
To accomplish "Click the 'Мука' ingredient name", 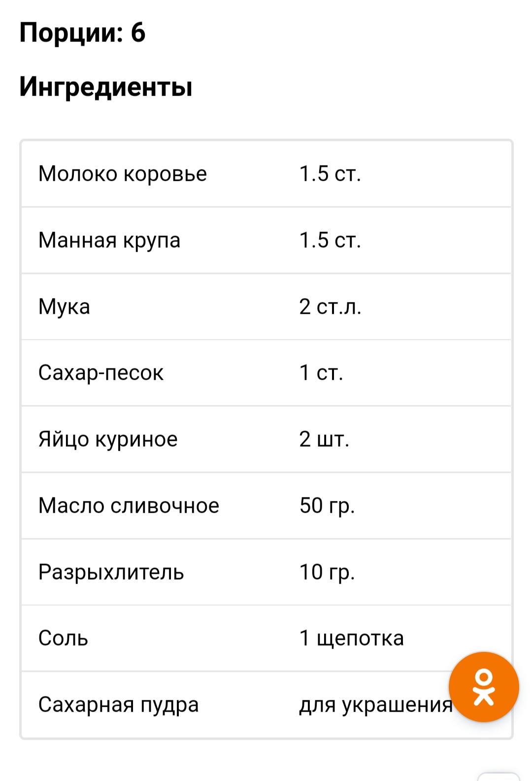I will pos(65,307).
